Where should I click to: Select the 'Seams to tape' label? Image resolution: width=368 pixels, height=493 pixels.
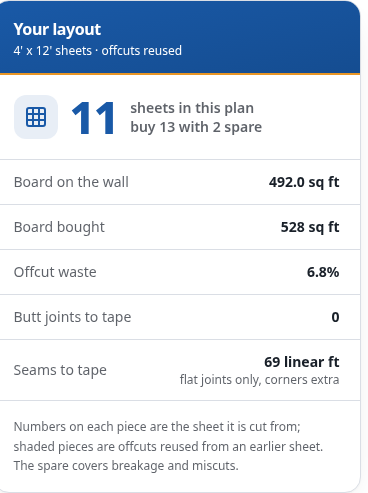coord(60,370)
